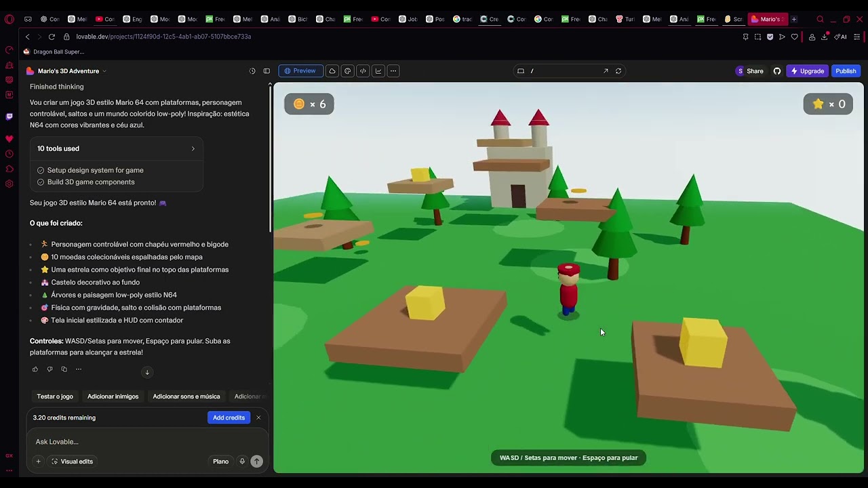
Task: Switch to the 'Scr' browser tab
Action: tap(734, 19)
